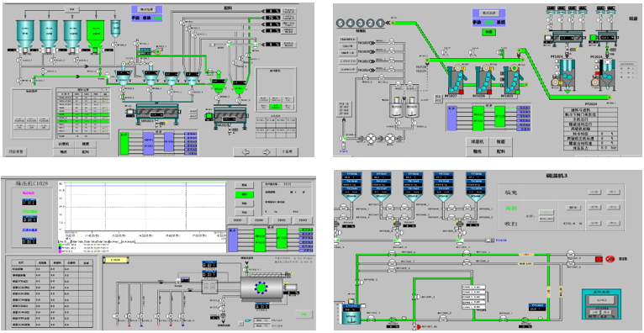Click the green 转换 button
This screenshot has height=333, width=644.
click(488, 32)
